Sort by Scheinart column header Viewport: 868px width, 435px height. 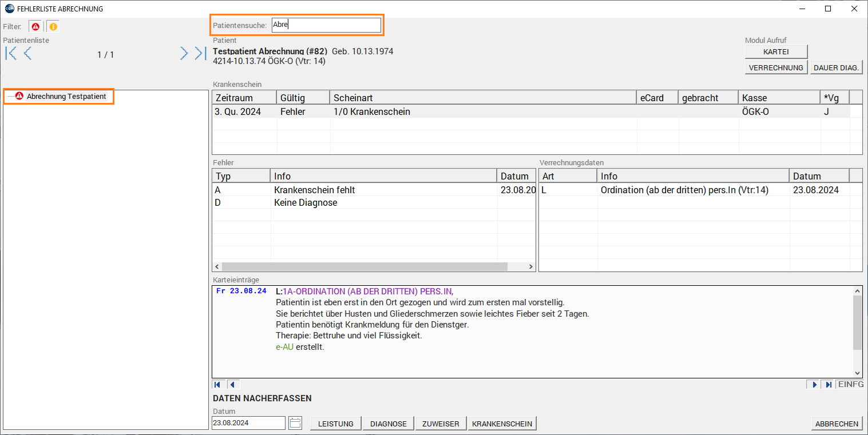[x=483, y=98]
